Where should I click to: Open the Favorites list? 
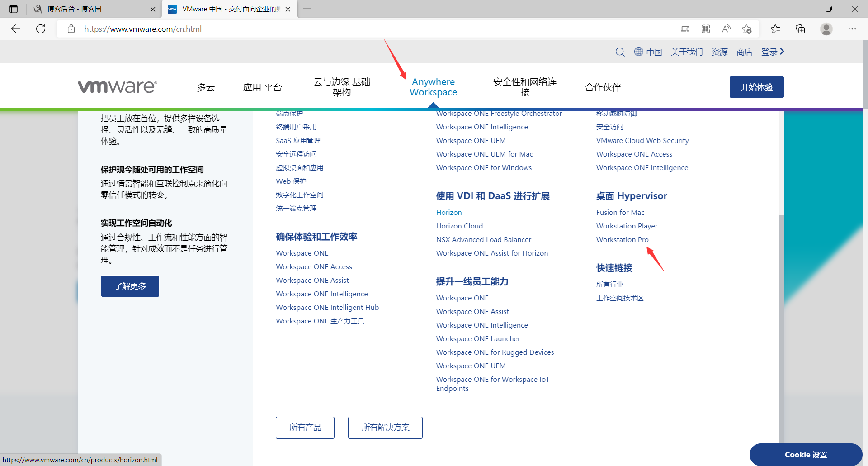coord(775,29)
